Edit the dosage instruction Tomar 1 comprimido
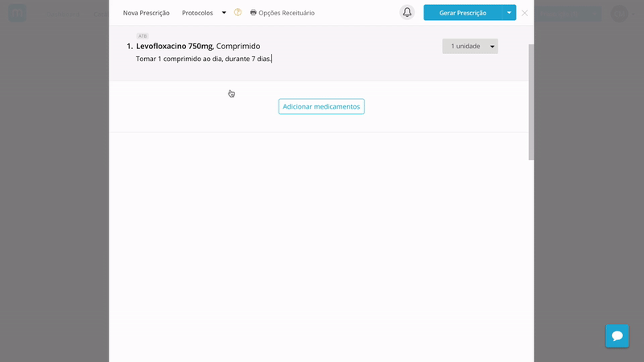The height and width of the screenshot is (362, 644). 204,59
